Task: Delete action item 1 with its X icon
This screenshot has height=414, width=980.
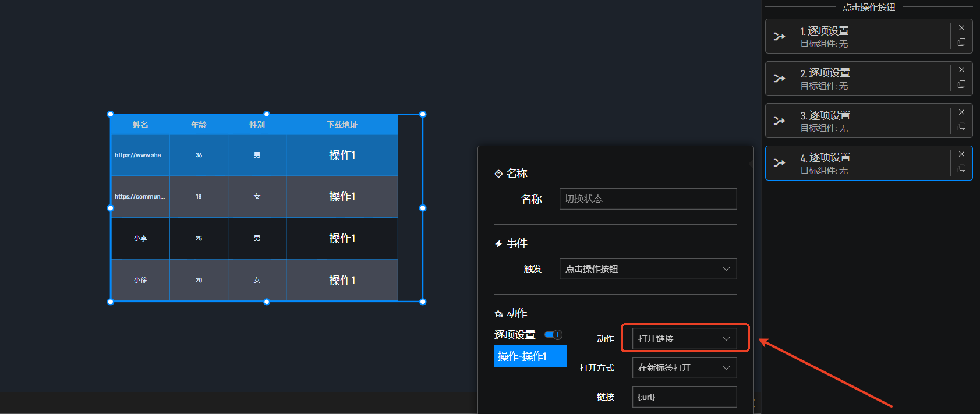Action: tap(961, 28)
